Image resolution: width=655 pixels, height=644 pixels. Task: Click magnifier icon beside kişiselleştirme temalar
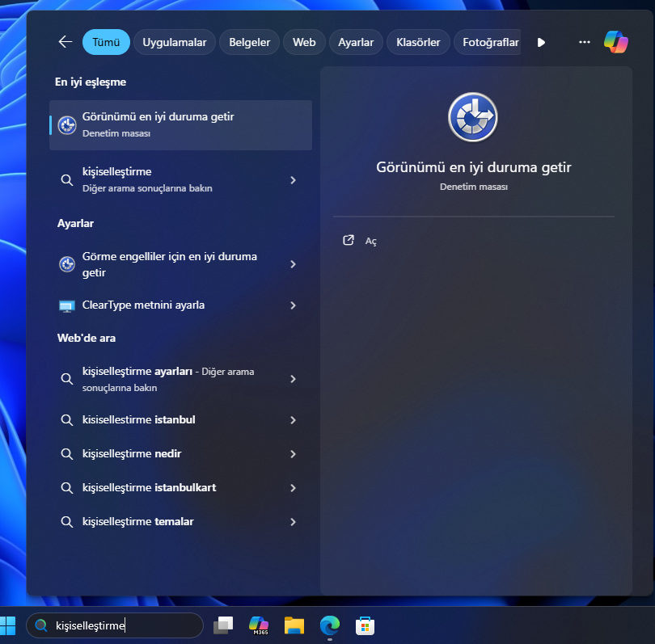[67, 522]
